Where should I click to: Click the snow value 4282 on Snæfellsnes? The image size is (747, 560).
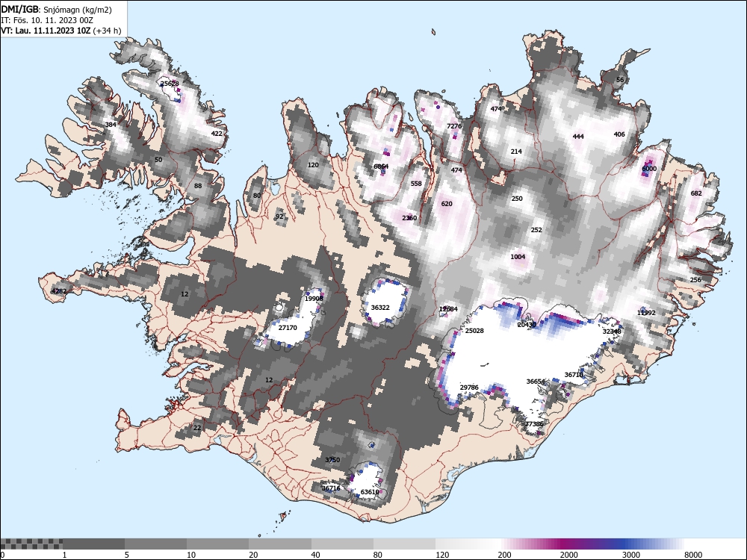(59, 291)
